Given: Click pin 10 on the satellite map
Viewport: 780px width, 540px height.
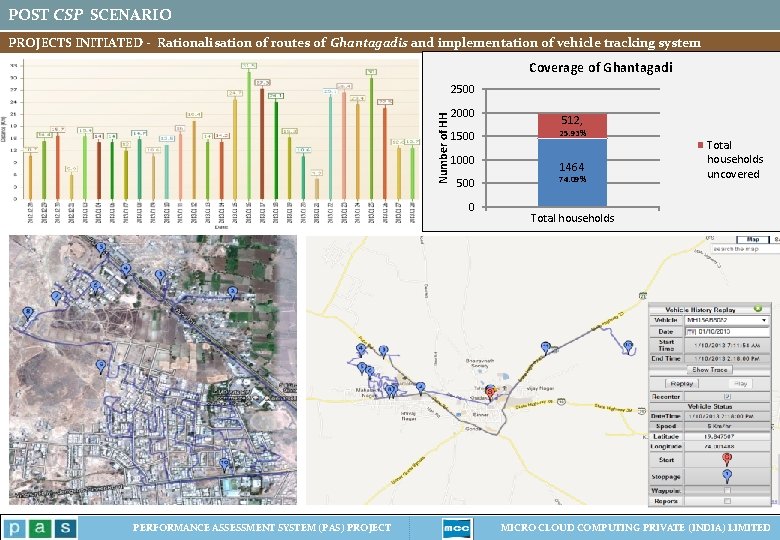Looking at the screenshot, I should 225,464.
